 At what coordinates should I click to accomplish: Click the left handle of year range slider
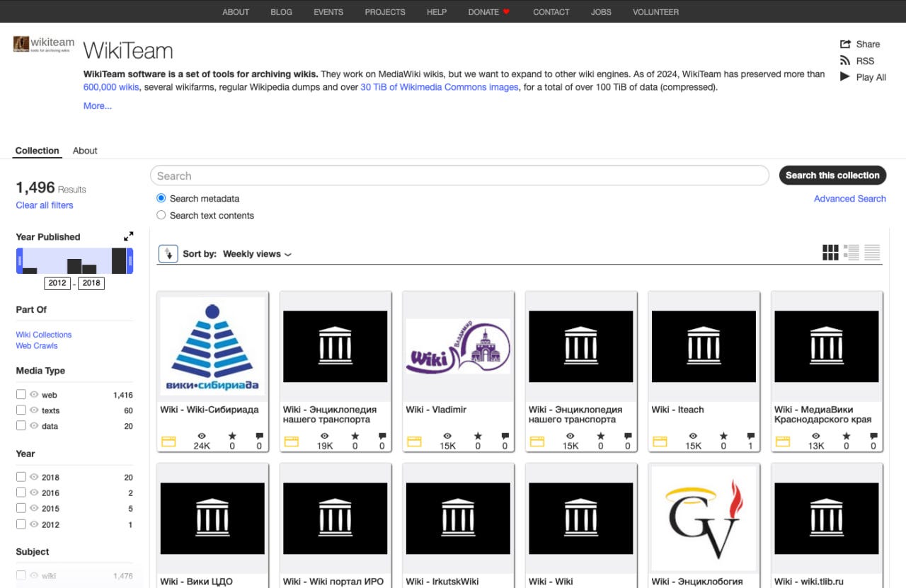19,261
